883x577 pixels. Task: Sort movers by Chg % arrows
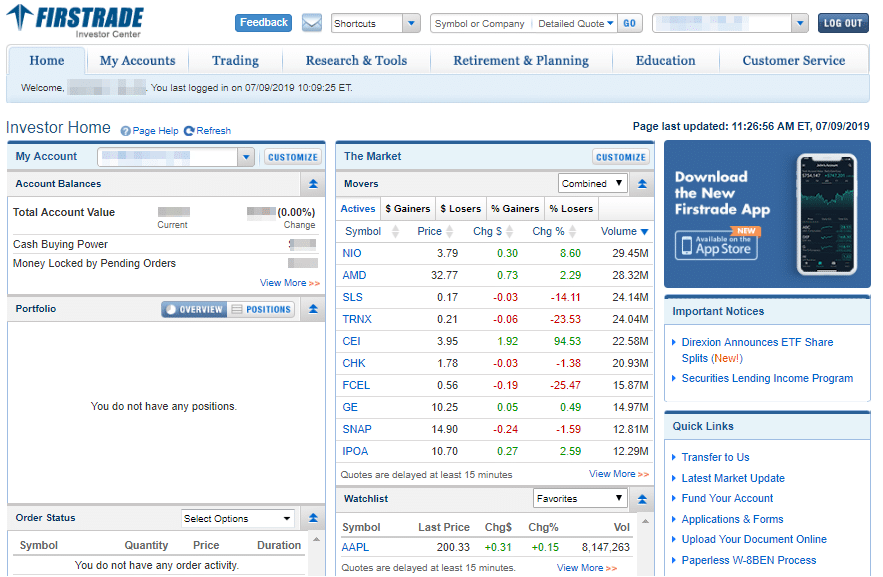(573, 231)
